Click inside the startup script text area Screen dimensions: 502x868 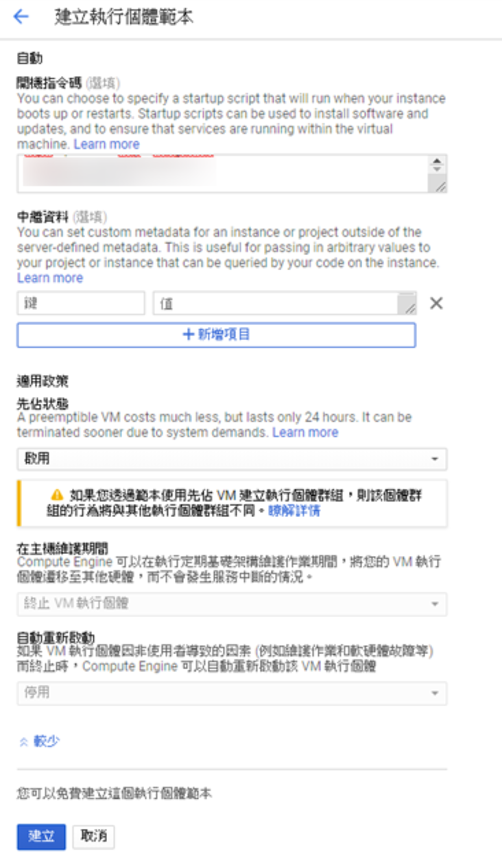(x=223, y=173)
